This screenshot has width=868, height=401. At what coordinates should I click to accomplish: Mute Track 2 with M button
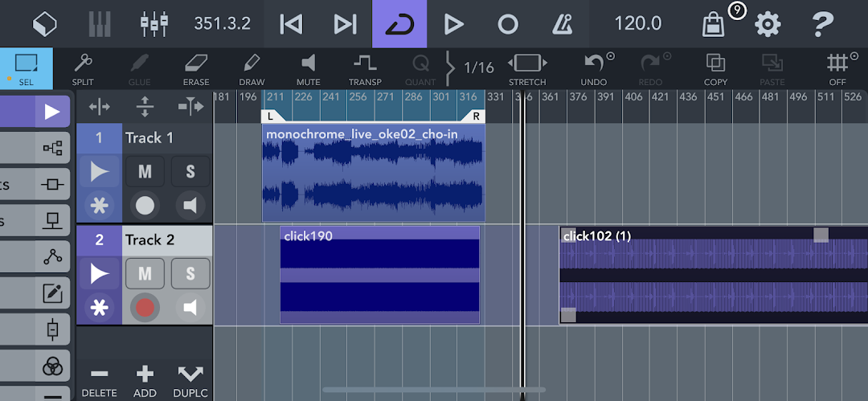(x=145, y=273)
